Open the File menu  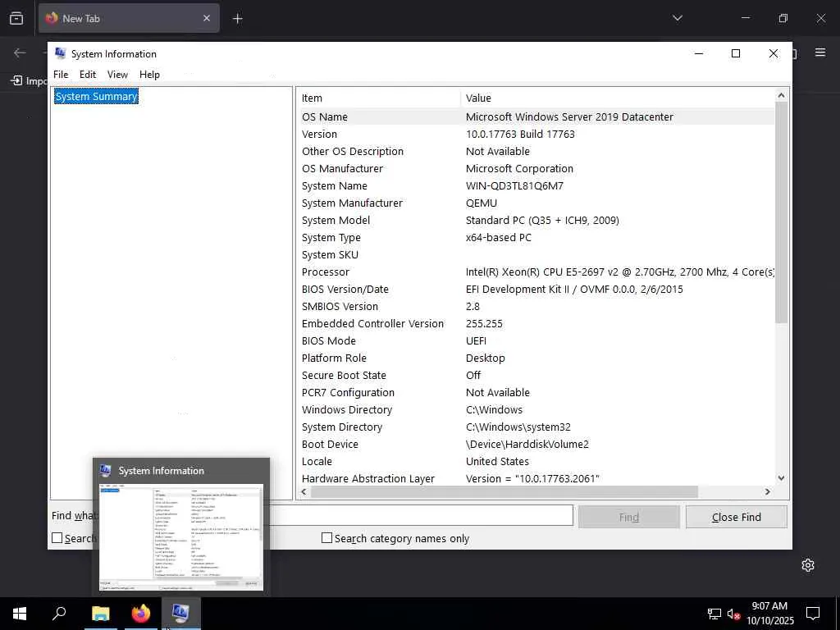click(x=61, y=75)
